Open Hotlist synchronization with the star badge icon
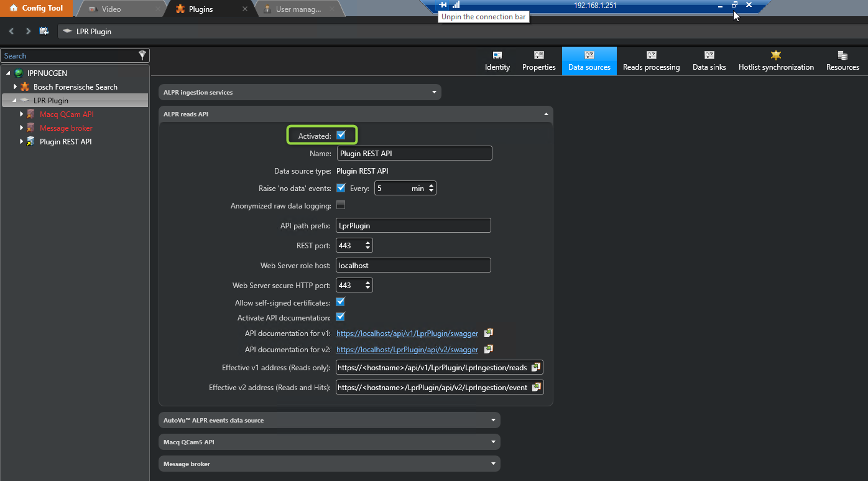The height and width of the screenshot is (481, 868). click(x=776, y=60)
